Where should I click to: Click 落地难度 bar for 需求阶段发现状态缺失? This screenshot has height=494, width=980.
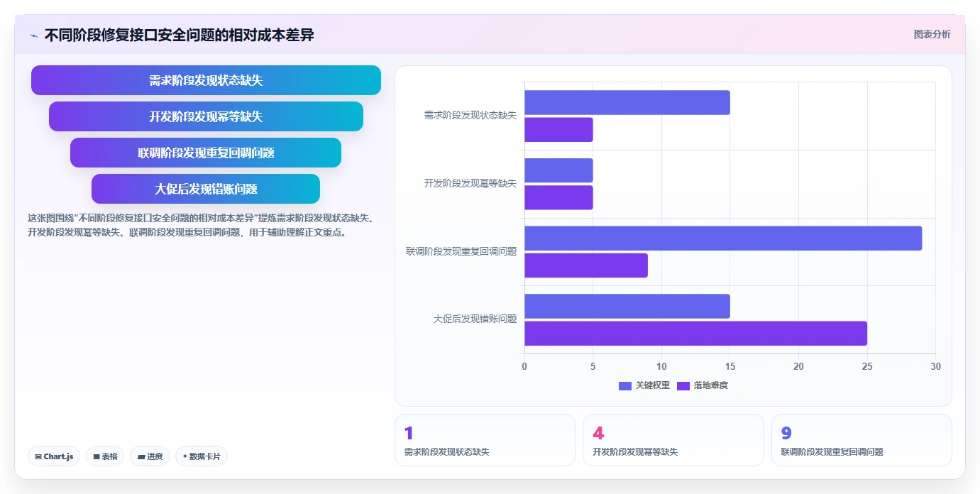tap(558, 130)
